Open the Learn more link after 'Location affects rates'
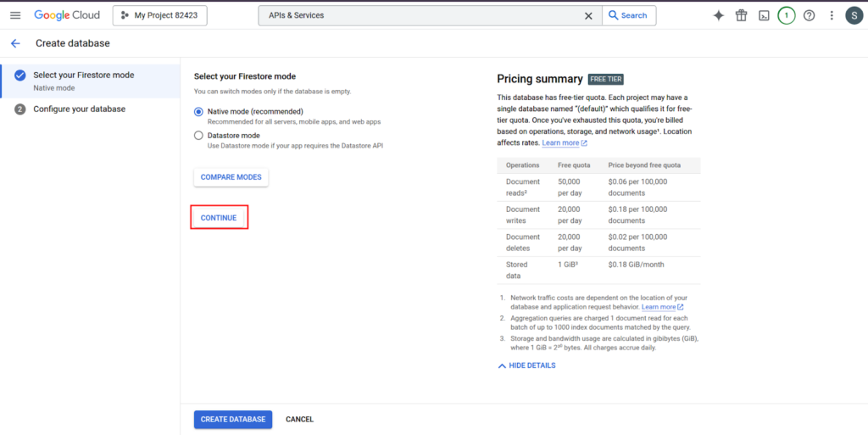868x435 pixels. coord(564,142)
